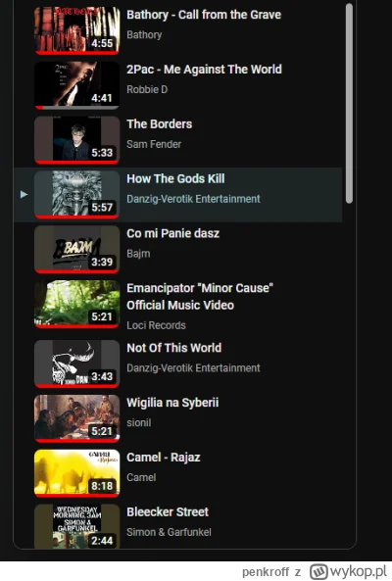Screen dimensions: 392x581
Task: Open the Bajm Co mi Panie dasz thumbnail
Action: [x=77, y=250]
